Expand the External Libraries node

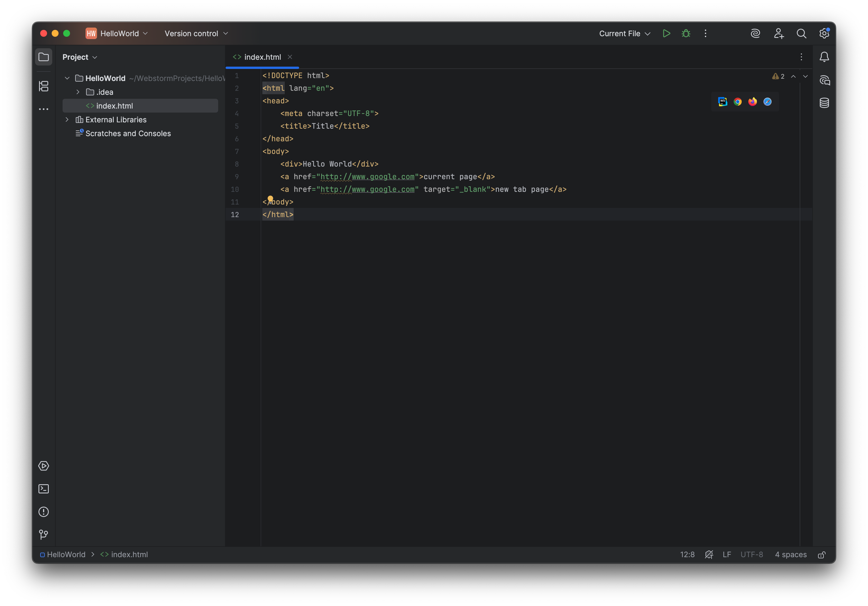point(67,119)
